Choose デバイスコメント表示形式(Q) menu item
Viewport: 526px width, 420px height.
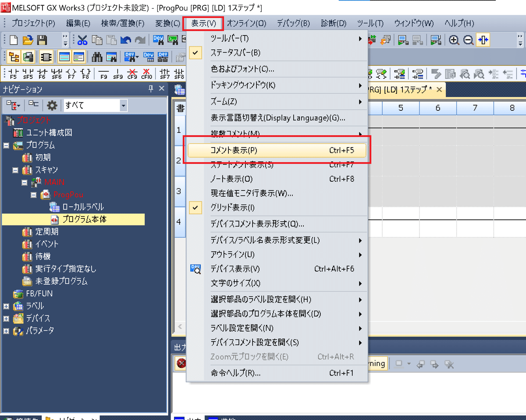pos(277,224)
